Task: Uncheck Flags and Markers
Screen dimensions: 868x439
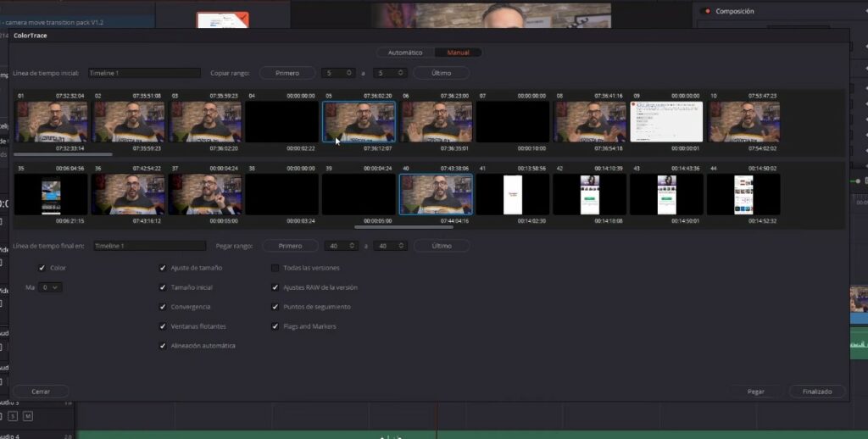Action: pyautogui.click(x=275, y=326)
